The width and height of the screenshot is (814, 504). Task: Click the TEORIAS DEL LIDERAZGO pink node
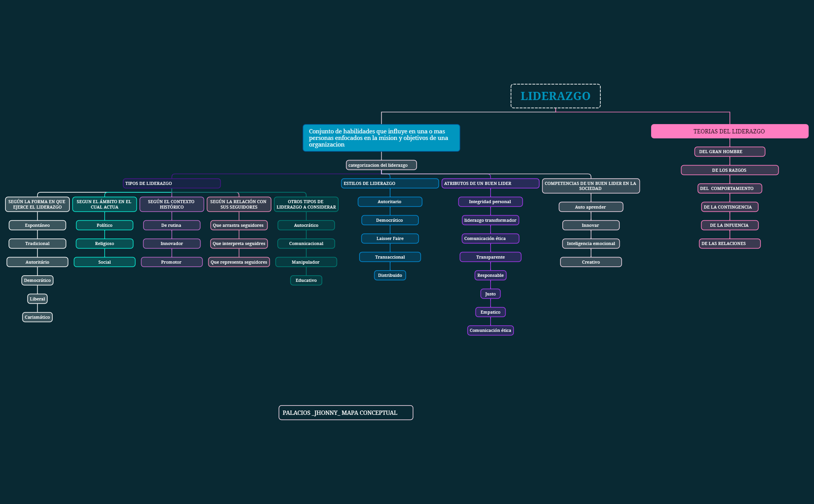tap(729, 131)
